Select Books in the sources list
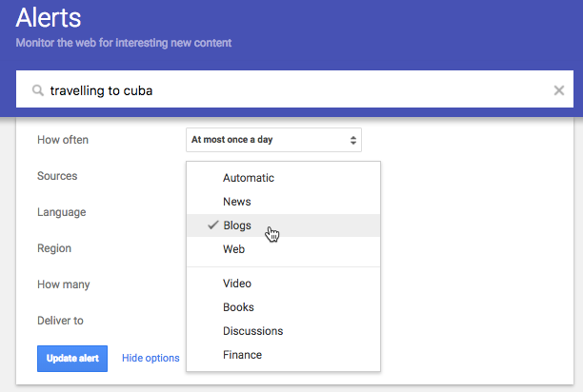 283,307
